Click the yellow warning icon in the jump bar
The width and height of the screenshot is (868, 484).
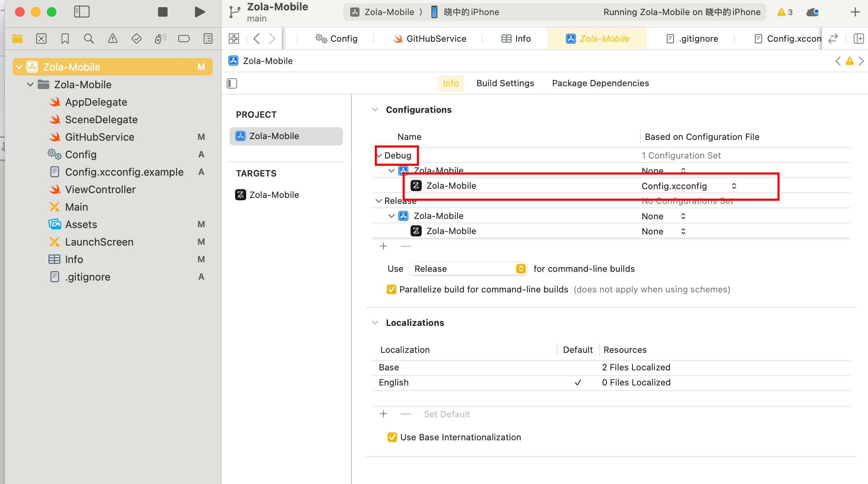coord(850,61)
